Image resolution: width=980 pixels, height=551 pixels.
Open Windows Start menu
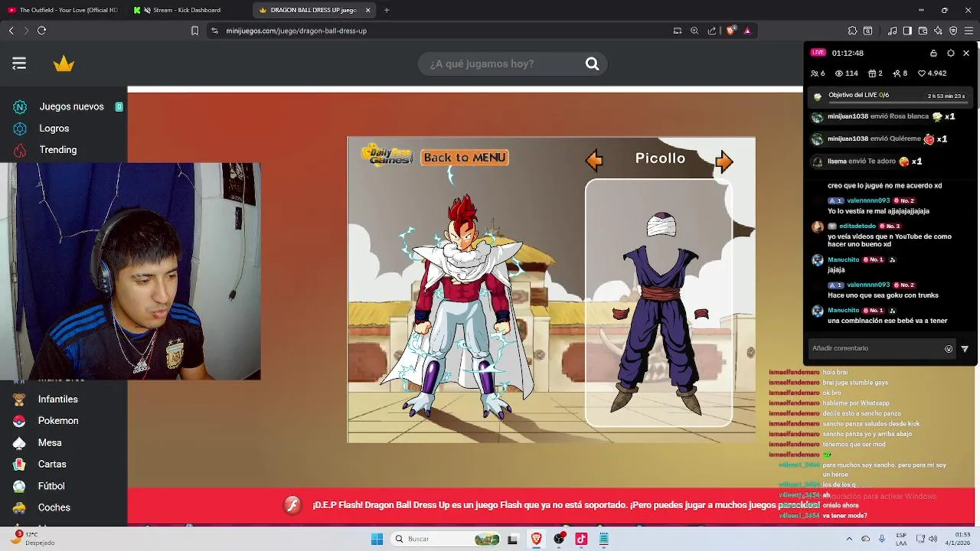pos(377,539)
